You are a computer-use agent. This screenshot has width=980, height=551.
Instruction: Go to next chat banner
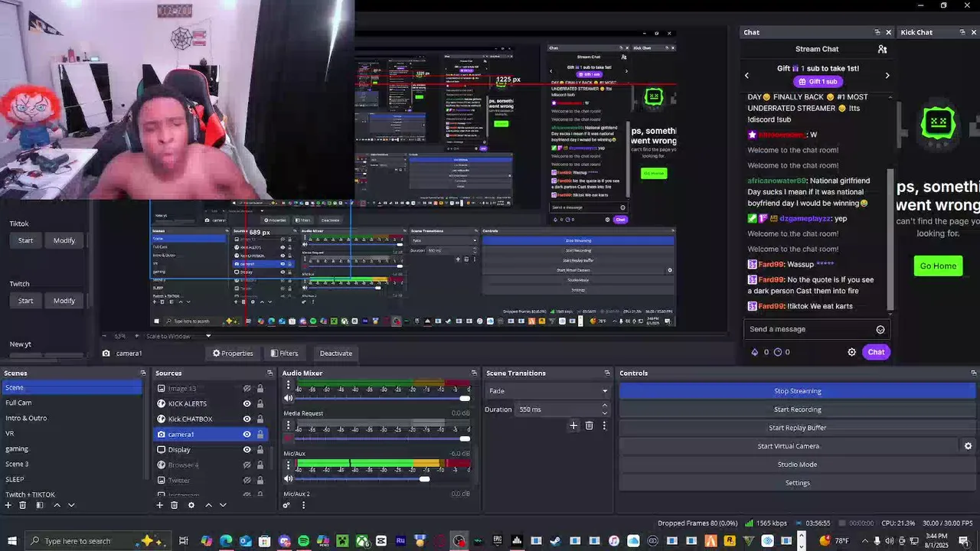[x=887, y=75]
